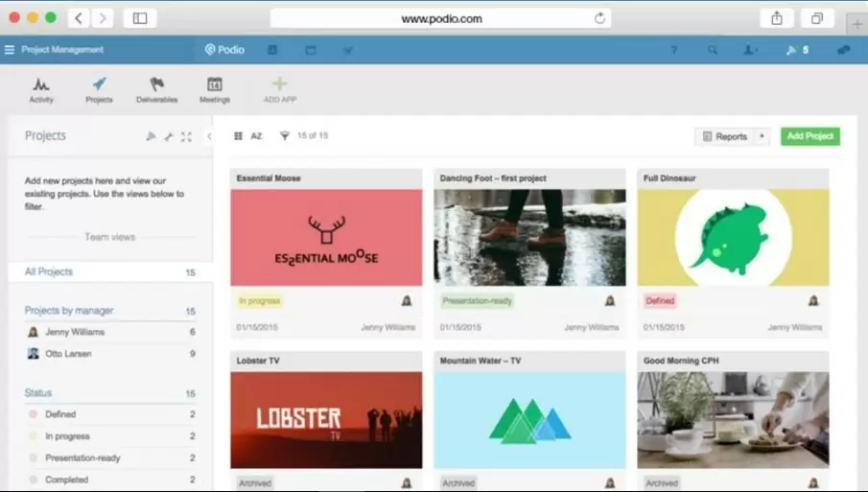Open the help question mark icon
Viewport: 868px width, 492px height.
(673, 51)
